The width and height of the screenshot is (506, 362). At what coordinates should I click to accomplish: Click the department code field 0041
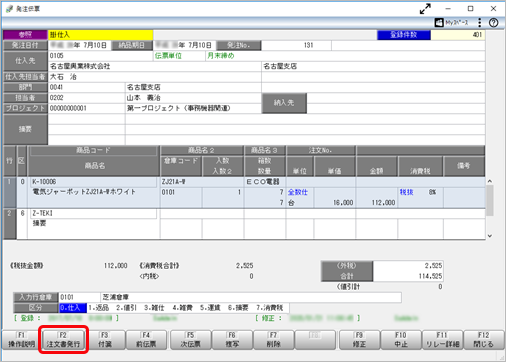click(86, 87)
